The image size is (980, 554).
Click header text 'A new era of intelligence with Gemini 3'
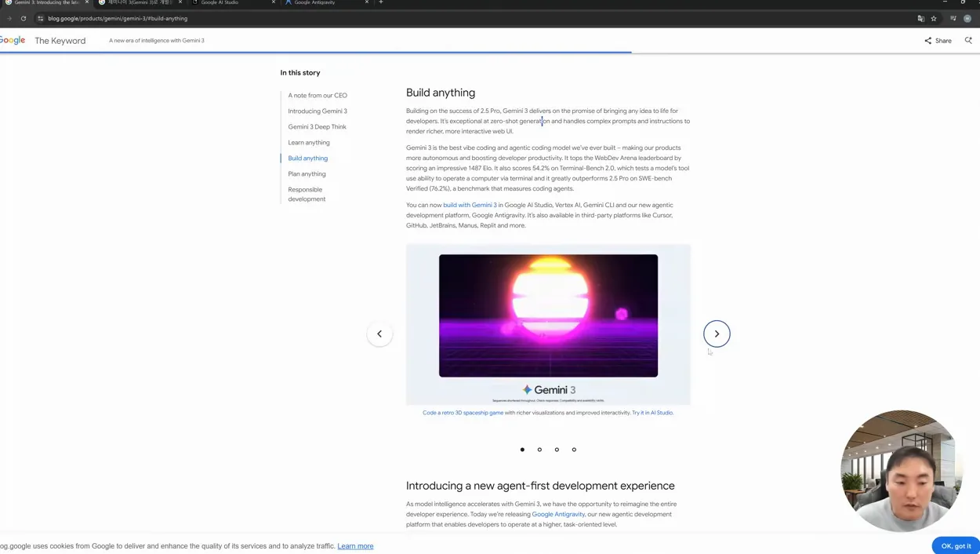pos(157,40)
